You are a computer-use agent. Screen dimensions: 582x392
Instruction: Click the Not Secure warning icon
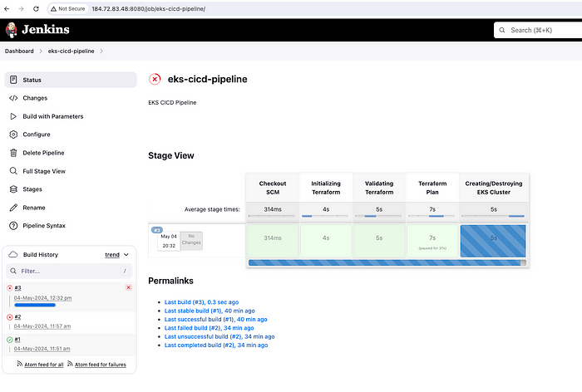[x=54, y=8]
